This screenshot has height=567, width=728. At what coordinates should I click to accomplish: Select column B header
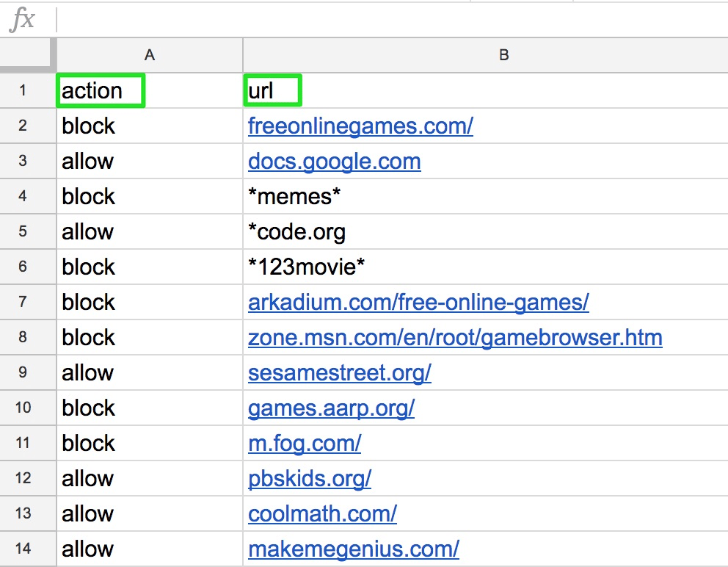(486, 55)
